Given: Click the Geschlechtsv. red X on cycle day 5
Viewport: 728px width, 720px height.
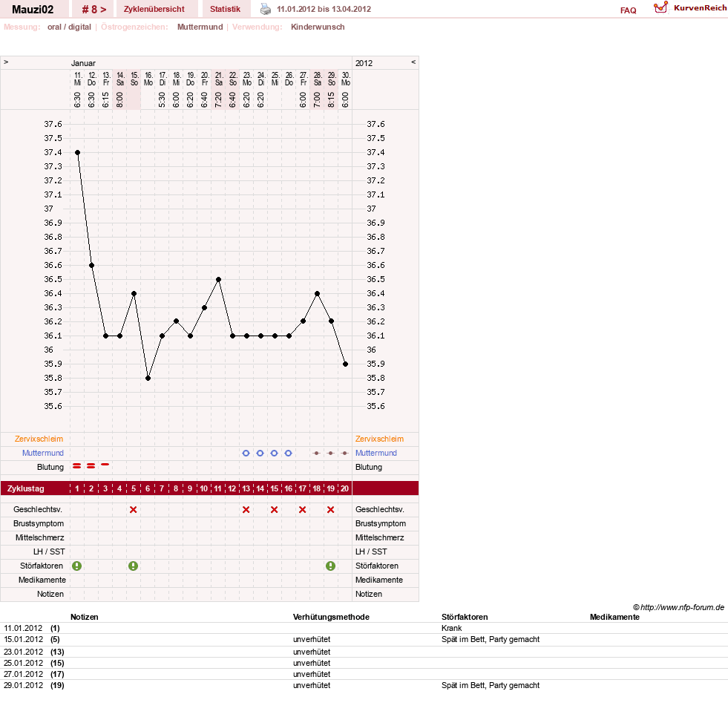Looking at the screenshot, I should (x=134, y=510).
